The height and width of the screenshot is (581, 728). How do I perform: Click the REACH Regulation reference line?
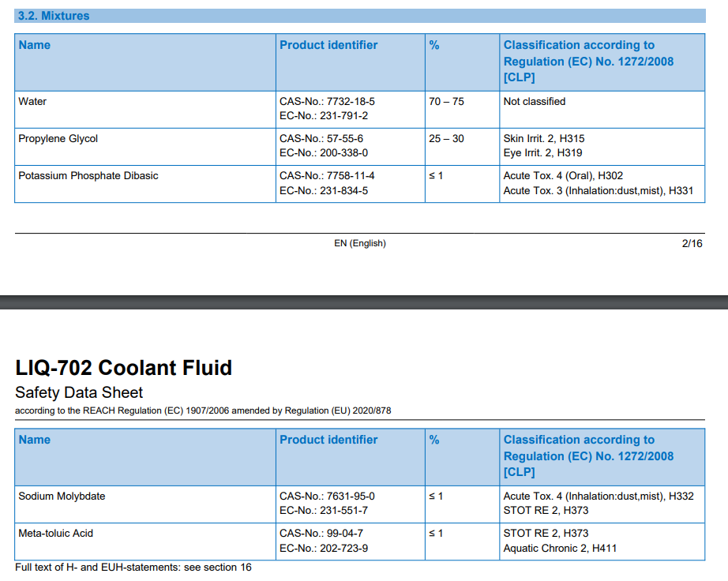(x=203, y=410)
